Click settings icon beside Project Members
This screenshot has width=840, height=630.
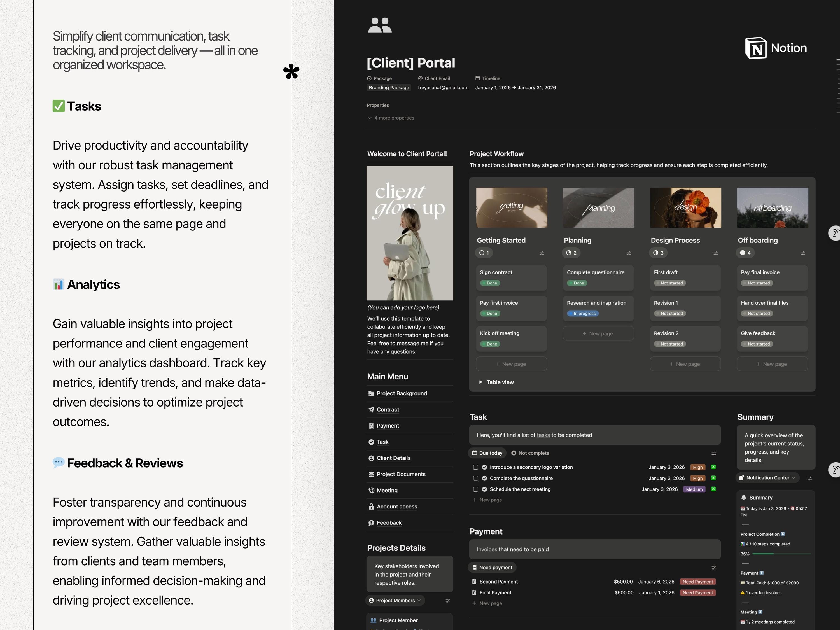click(x=448, y=601)
